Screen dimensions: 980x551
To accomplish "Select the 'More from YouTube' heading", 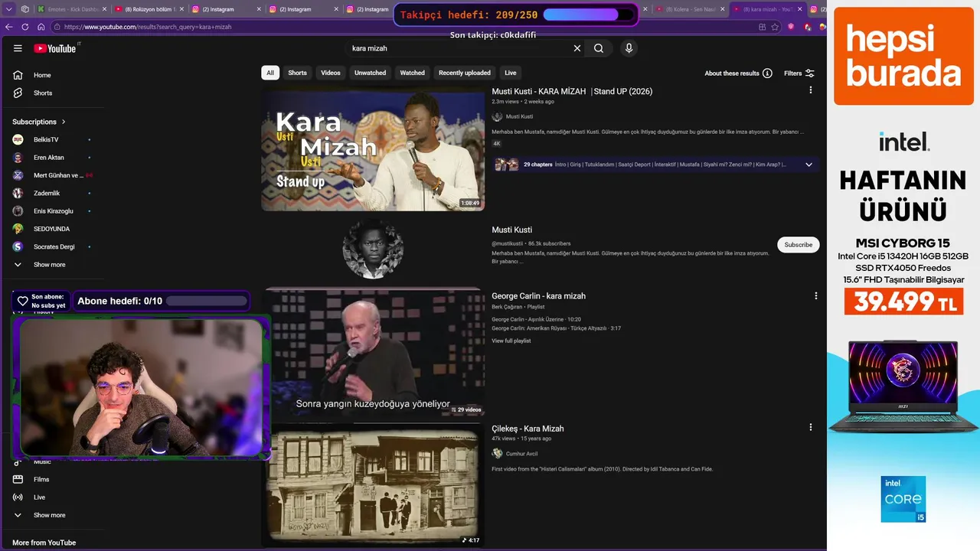I will click(44, 543).
